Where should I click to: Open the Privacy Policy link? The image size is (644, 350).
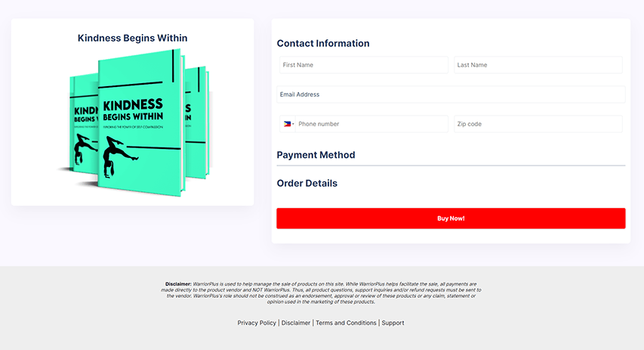tap(257, 323)
